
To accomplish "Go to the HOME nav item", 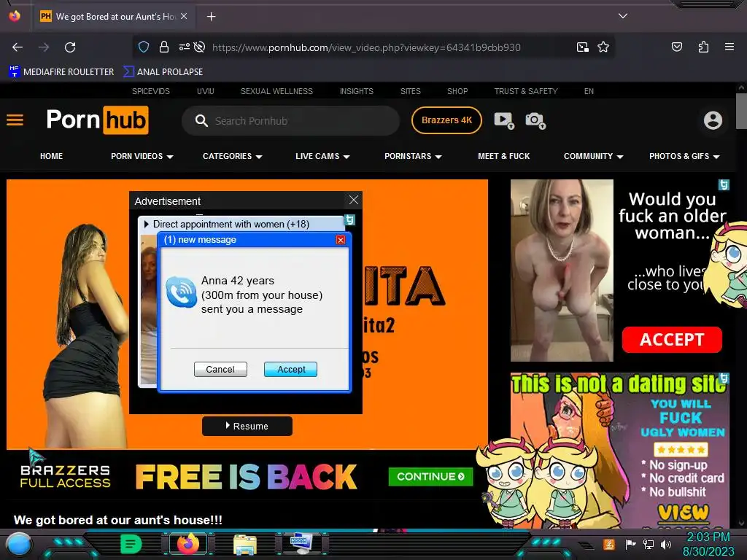I will tap(51, 156).
